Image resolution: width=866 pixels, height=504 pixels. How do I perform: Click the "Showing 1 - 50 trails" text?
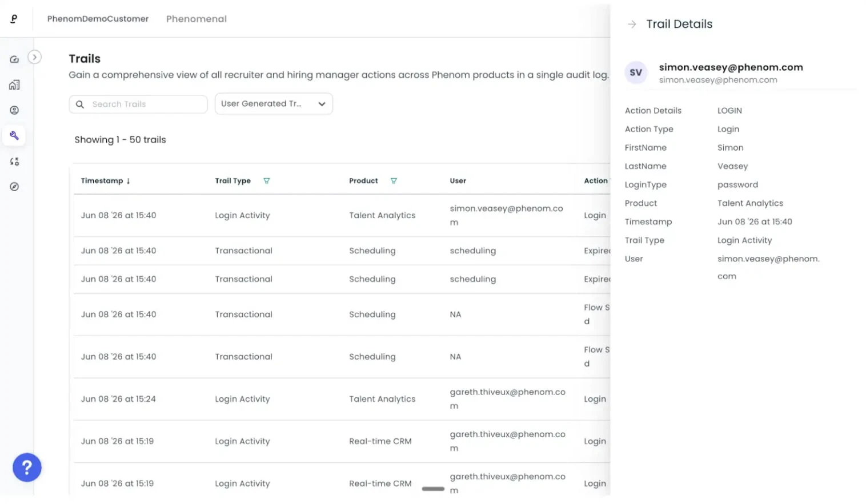point(120,140)
